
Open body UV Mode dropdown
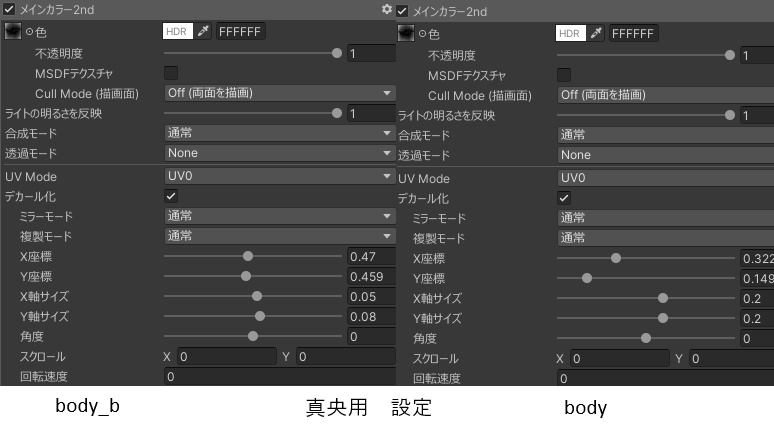click(x=665, y=178)
